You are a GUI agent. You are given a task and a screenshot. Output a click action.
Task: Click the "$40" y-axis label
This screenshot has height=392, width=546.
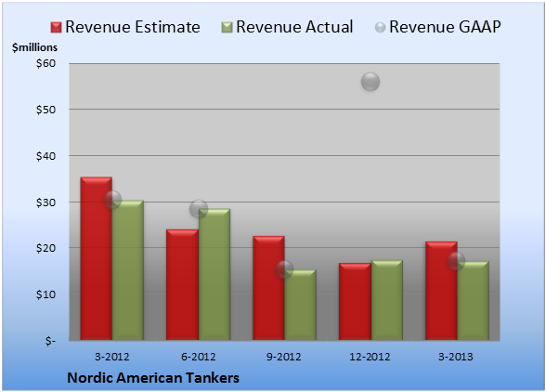(x=46, y=156)
